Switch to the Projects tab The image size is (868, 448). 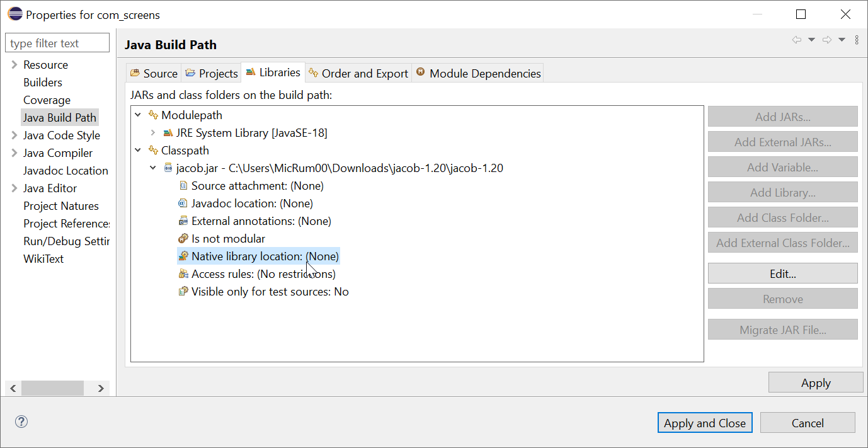click(211, 73)
